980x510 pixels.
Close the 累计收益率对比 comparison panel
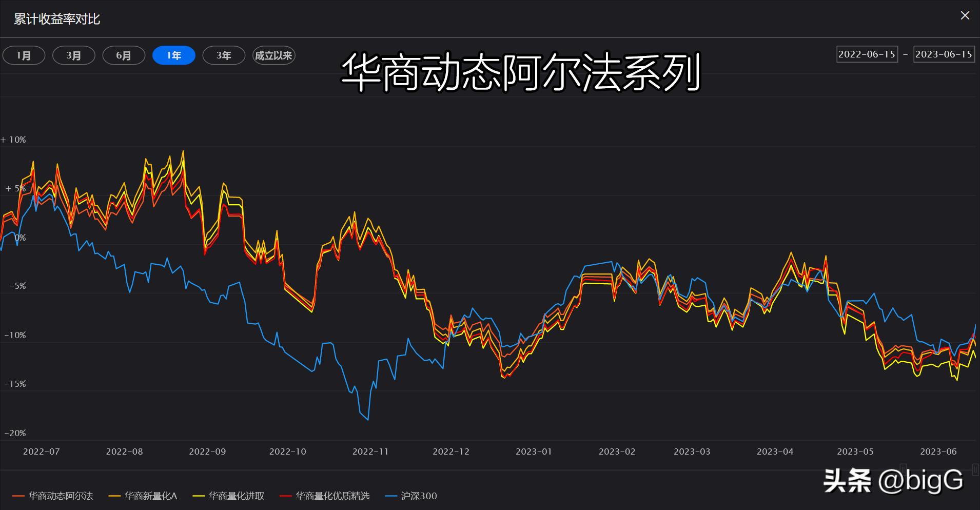(965, 15)
